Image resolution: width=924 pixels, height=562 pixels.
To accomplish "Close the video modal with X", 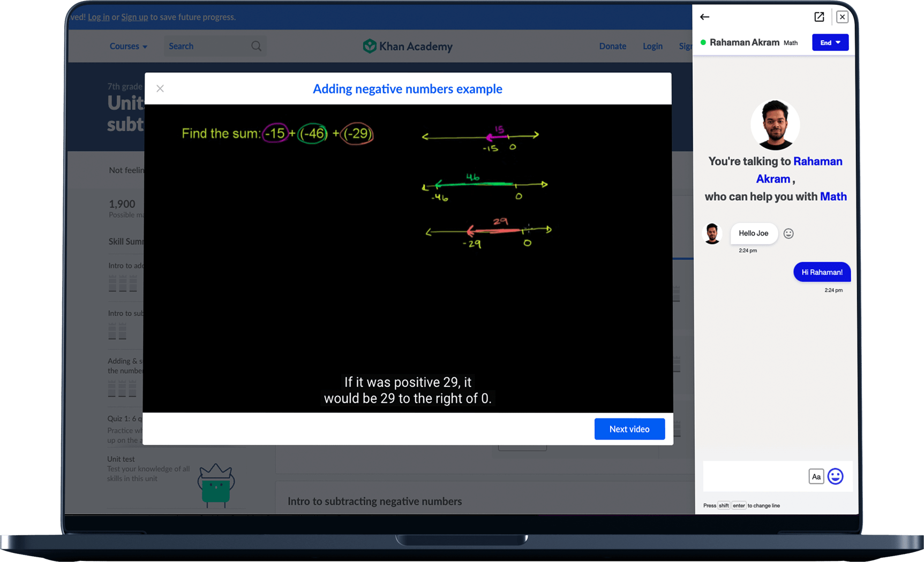I will pos(160,89).
